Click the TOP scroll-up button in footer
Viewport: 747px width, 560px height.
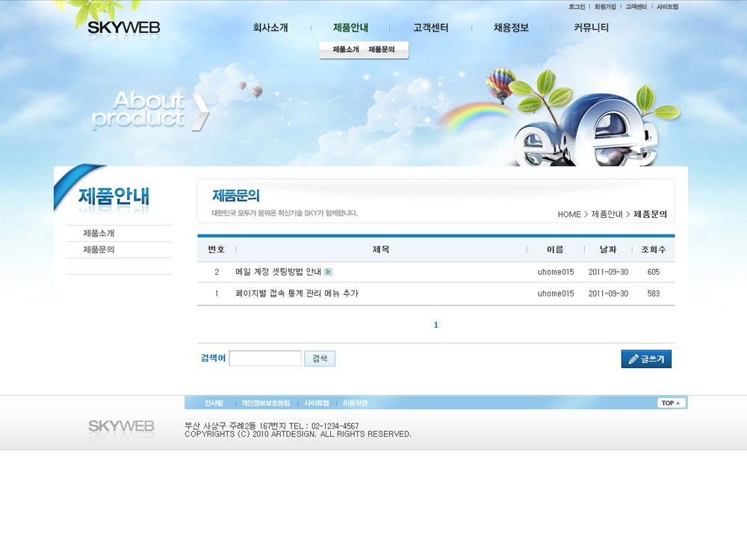point(671,403)
